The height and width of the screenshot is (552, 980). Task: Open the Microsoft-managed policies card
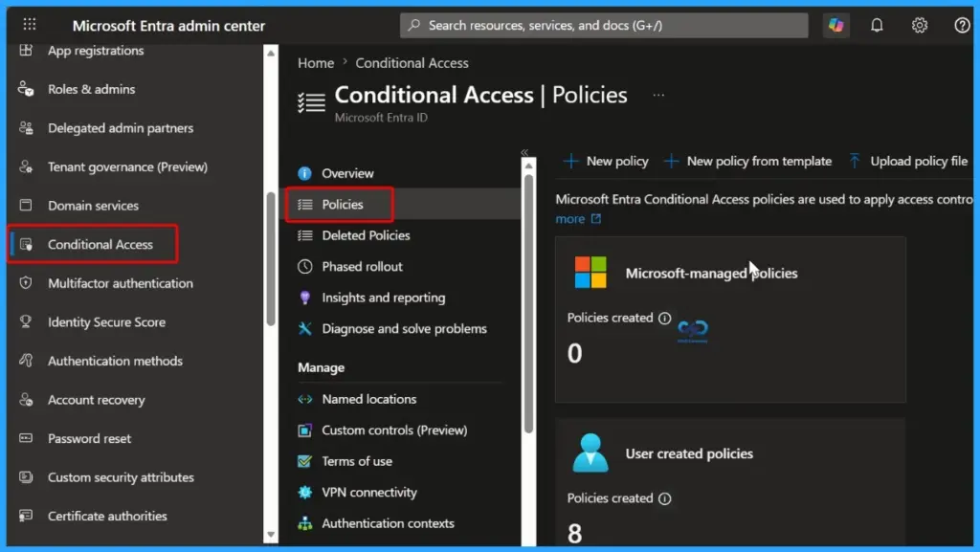pyautogui.click(x=730, y=320)
